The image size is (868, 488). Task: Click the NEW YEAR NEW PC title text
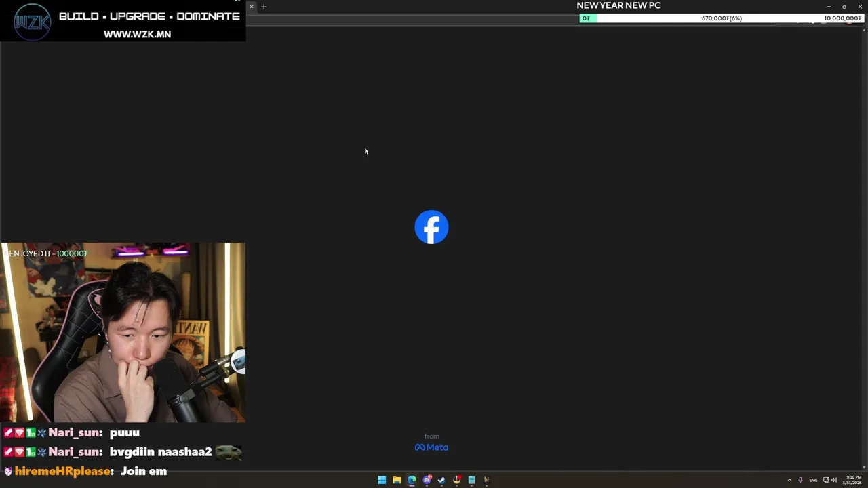[618, 5]
